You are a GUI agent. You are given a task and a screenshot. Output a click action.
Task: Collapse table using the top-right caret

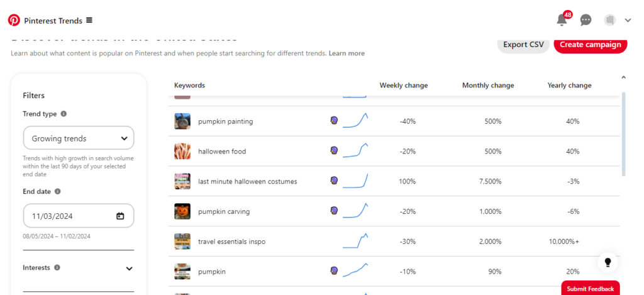[623, 77]
